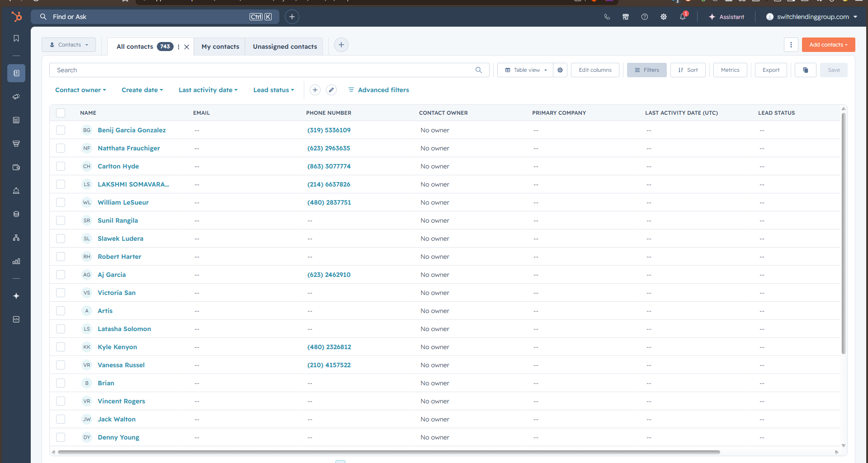Open the Create date filter dropdown
Screen dimensions: 868x463
point(142,90)
